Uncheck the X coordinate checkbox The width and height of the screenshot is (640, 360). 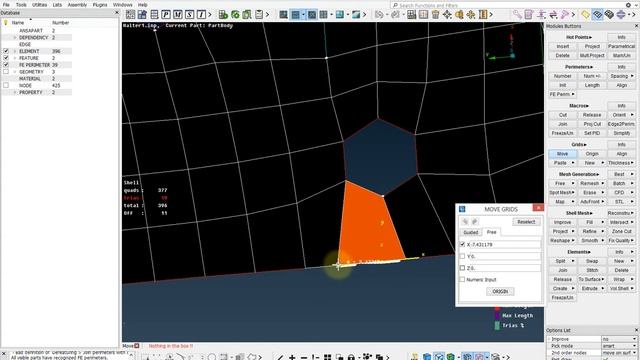tap(462, 244)
